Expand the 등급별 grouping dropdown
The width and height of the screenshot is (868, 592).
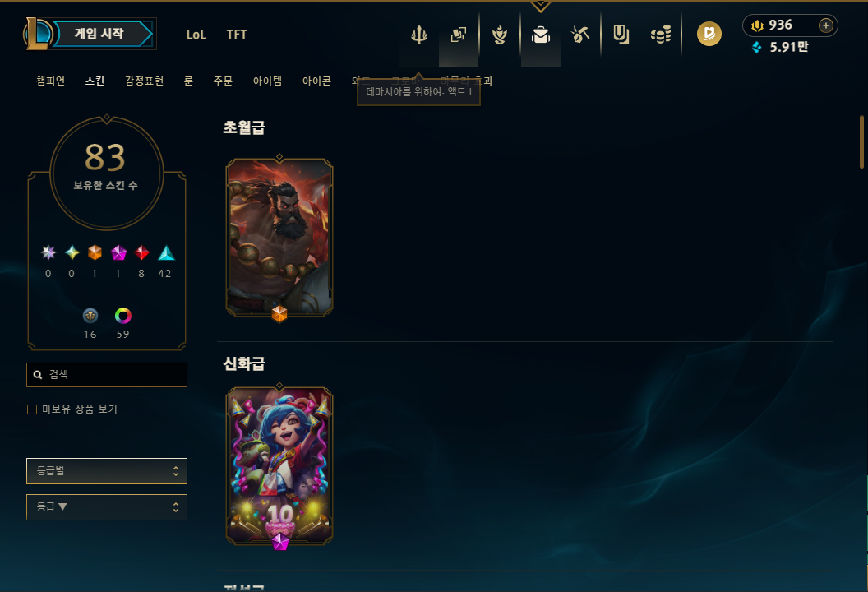(x=107, y=470)
